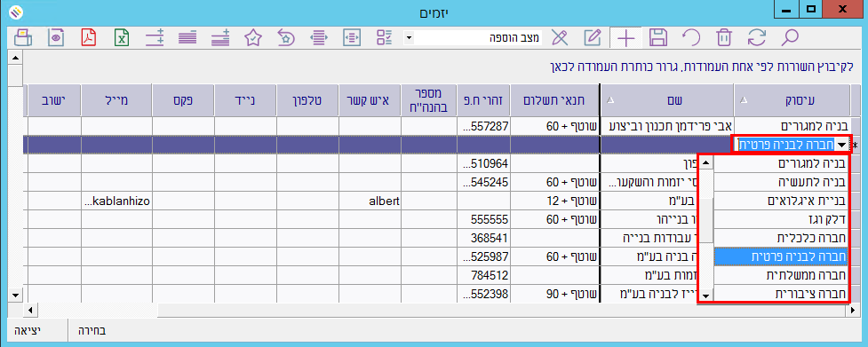Select חברה ציבורית from the dropdown list

[x=781, y=294]
